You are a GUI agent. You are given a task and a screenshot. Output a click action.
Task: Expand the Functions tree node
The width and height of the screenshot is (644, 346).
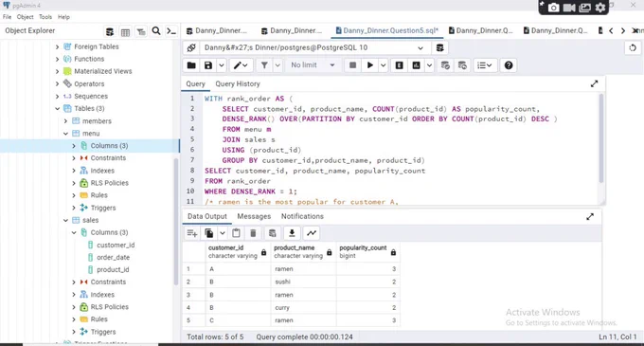tap(57, 59)
